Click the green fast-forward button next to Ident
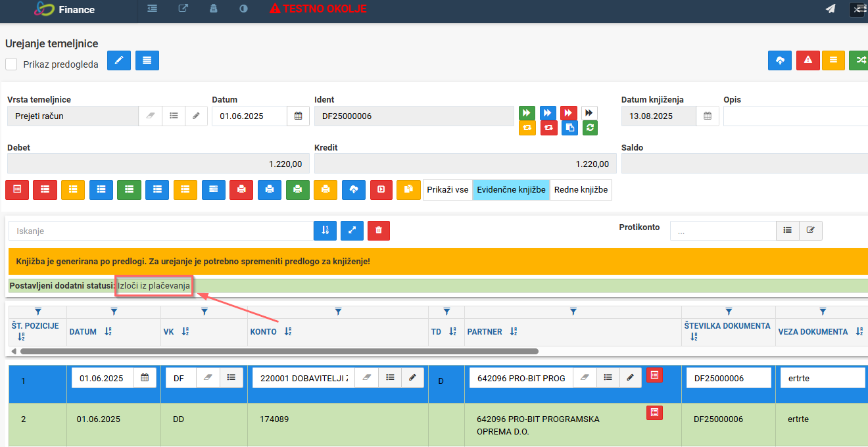Image resolution: width=868 pixels, height=447 pixels. point(527,112)
